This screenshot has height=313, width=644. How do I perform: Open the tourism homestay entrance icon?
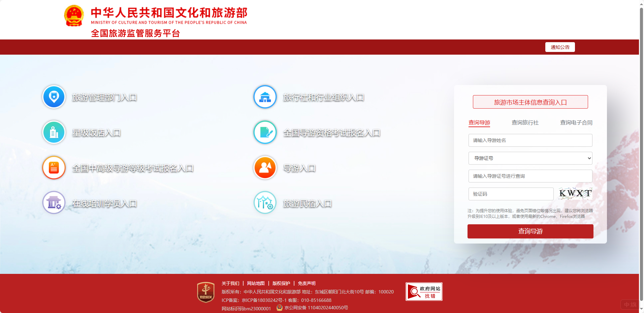[265, 203]
